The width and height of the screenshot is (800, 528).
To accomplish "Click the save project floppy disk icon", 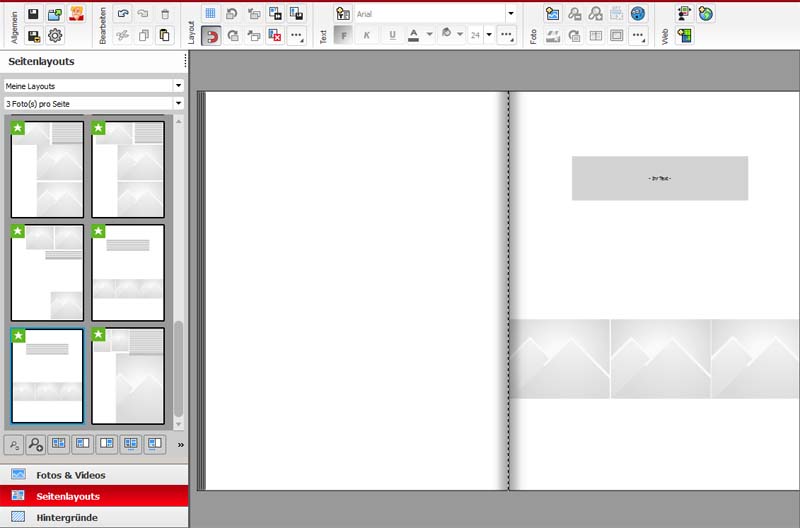I will click(x=33, y=14).
